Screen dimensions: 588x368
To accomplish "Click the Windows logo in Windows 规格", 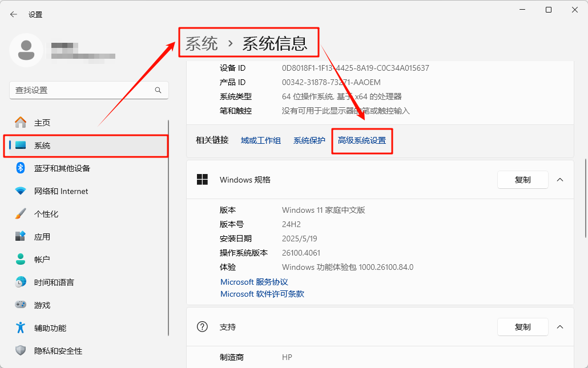I will (202, 180).
